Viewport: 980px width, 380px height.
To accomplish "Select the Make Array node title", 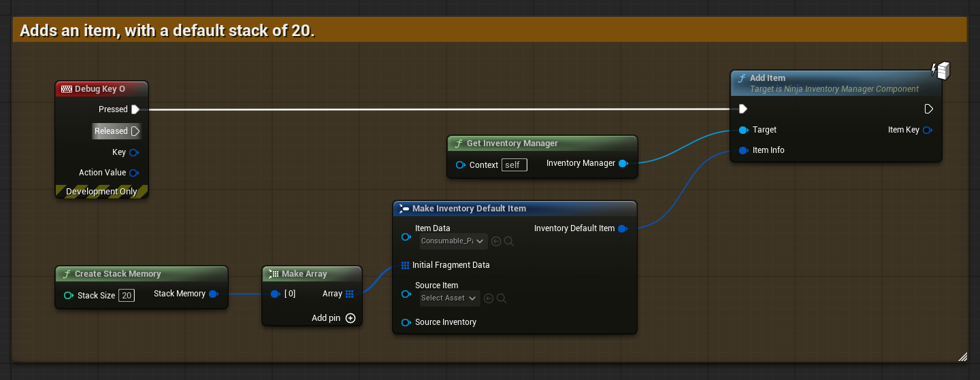I will point(304,274).
